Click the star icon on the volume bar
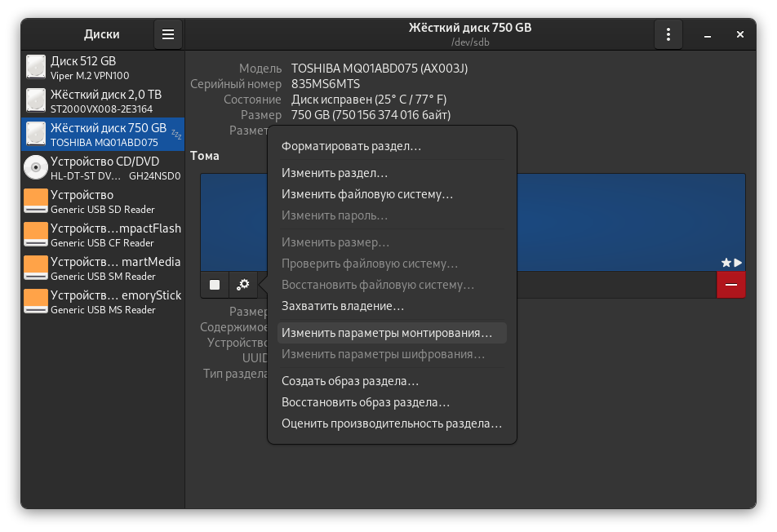Screen dimensions: 777x532 point(726,263)
